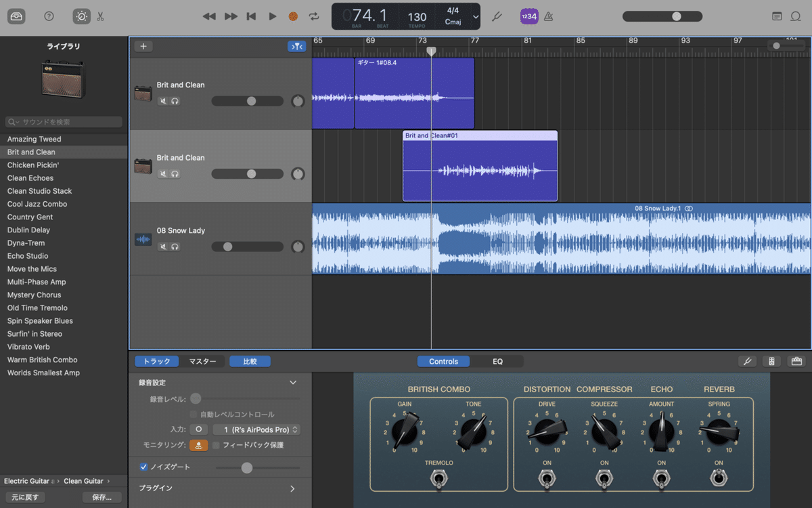Open the Pedalboard icon in Smart Controls

[x=796, y=362]
